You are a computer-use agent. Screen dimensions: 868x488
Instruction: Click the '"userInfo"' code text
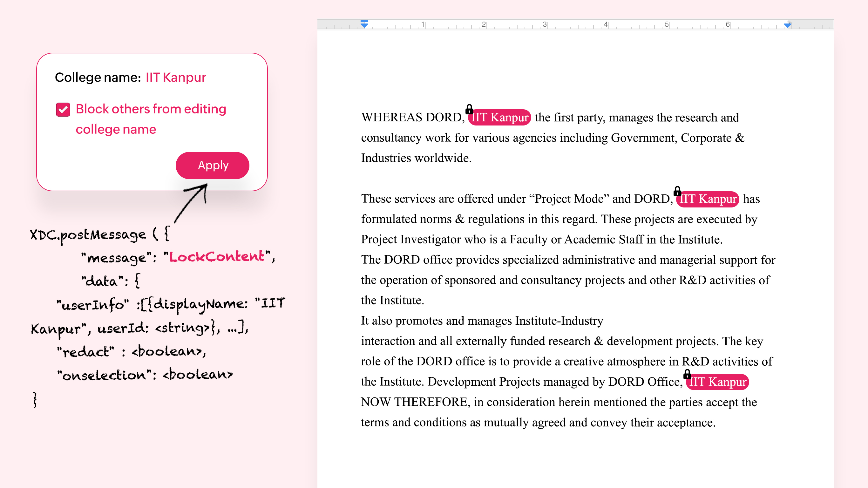[x=92, y=304]
